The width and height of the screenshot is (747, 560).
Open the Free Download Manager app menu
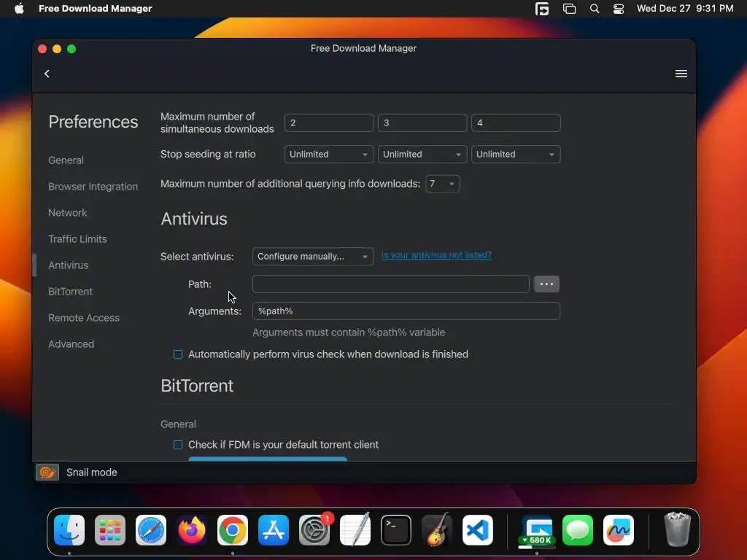[x=96, y=9]
